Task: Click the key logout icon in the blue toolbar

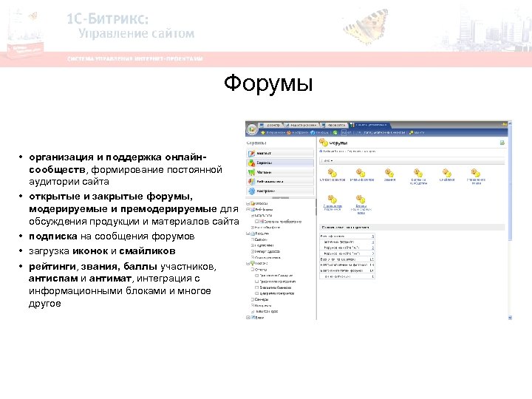Action: tap(412, 133)
